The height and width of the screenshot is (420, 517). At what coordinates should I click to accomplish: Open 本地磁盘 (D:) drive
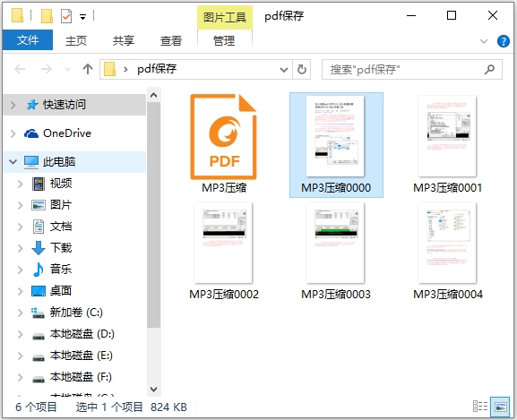pyautogui.click(x=82, y=334)
